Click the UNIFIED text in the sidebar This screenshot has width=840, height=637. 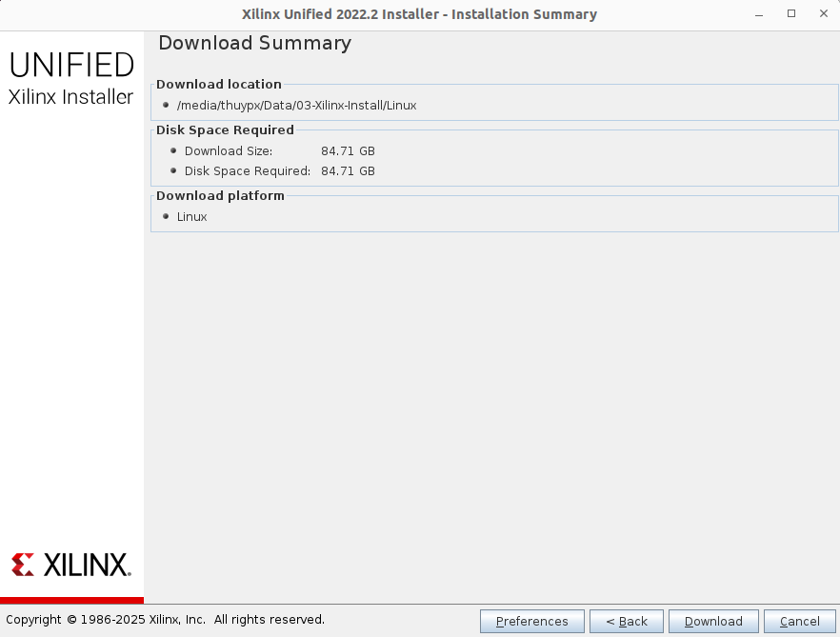(71, 65)
